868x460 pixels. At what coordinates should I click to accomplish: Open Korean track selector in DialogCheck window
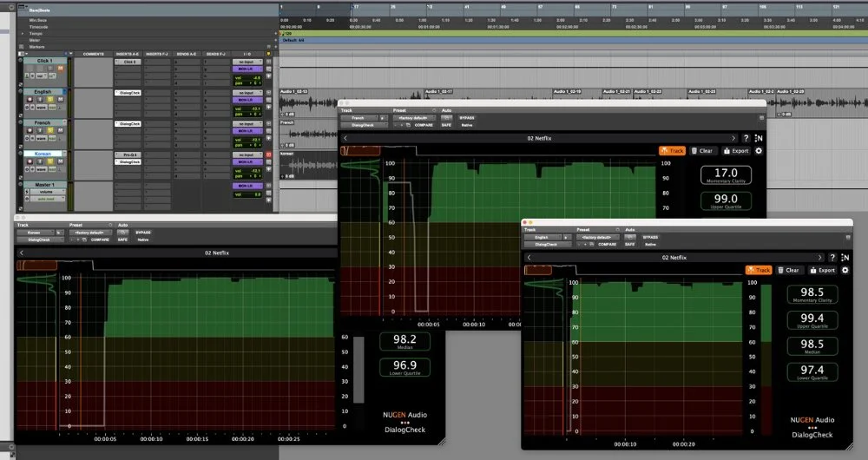(x=36, y=233)
